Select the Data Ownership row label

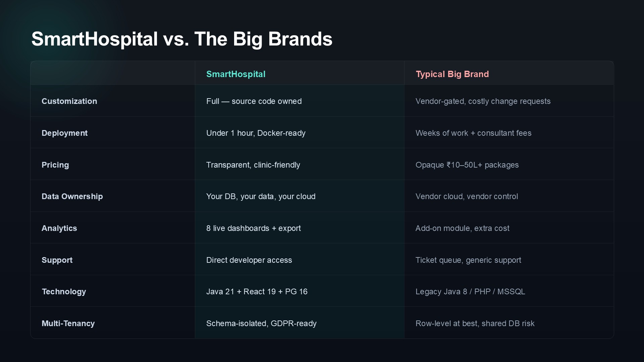pos(72,196)
